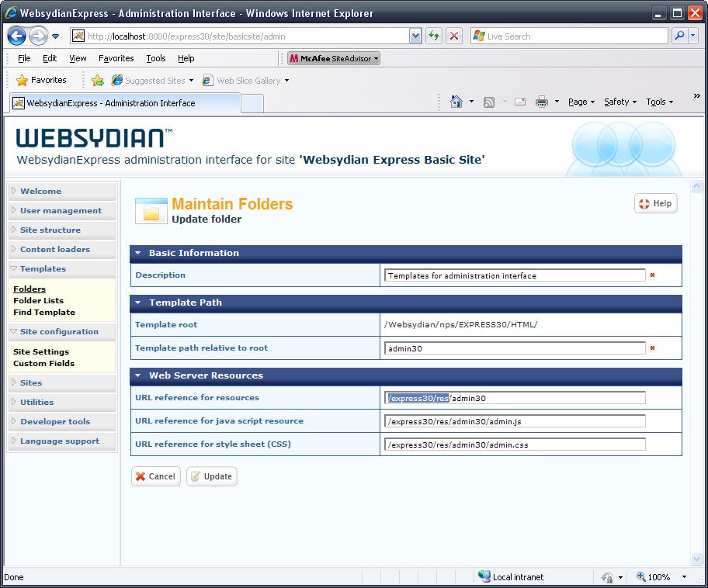Click the Local intranet security zone indicator

coord(511,576)
